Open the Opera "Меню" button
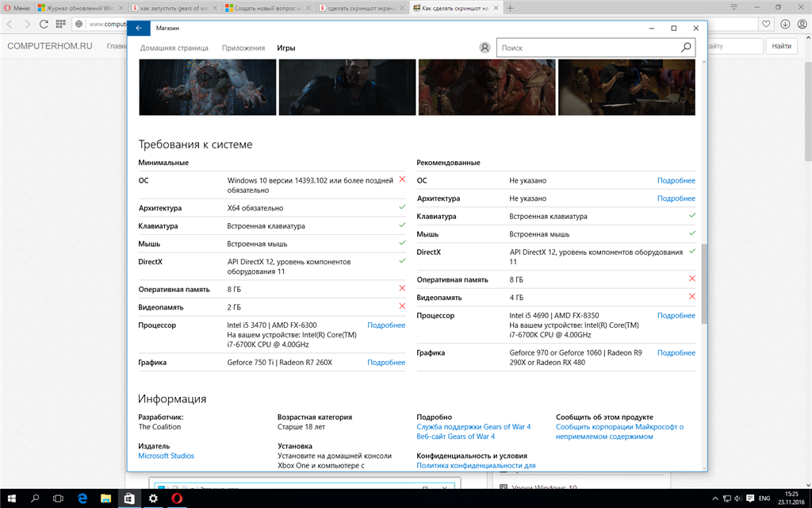Viewport: 812px width, 508px height. click(17, 8)
